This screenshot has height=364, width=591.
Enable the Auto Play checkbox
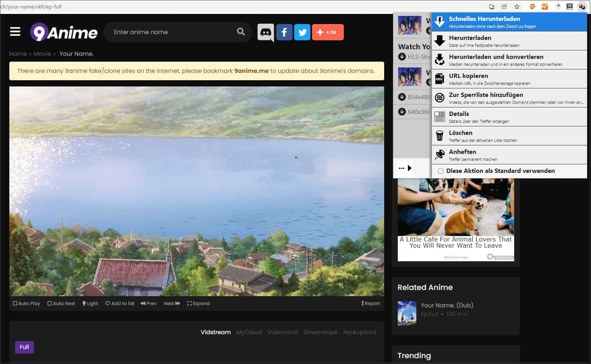[16, 304]
